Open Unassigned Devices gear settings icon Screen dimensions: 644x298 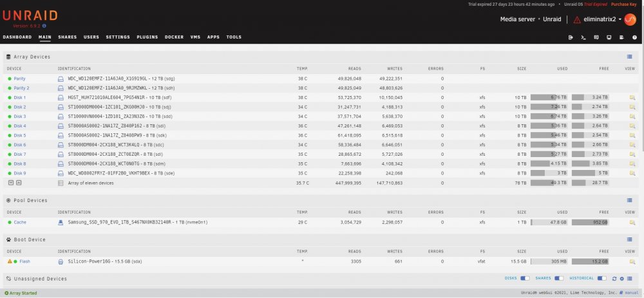622,279
